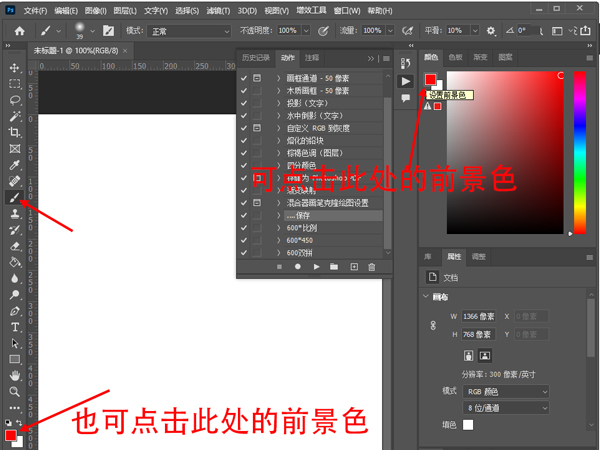Select the Brush tool in the toolbar
The width and height of the screenshot is (600, 450).
(15, 197)
